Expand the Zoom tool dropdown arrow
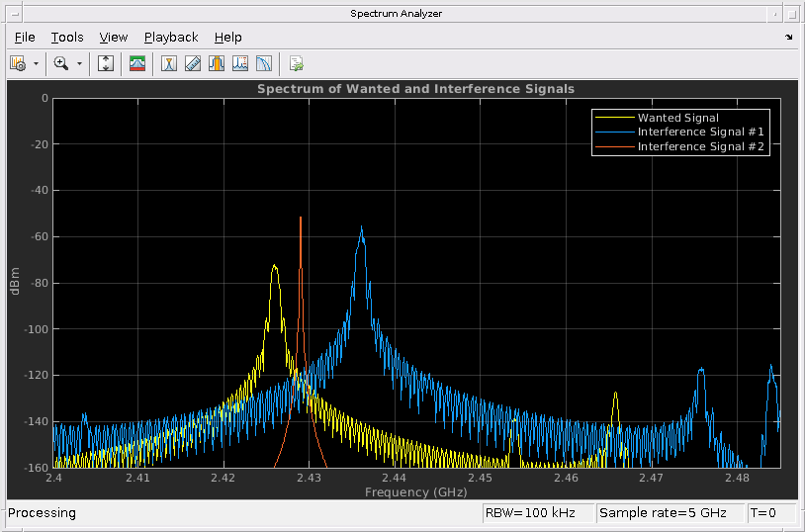 pos(79,63)
